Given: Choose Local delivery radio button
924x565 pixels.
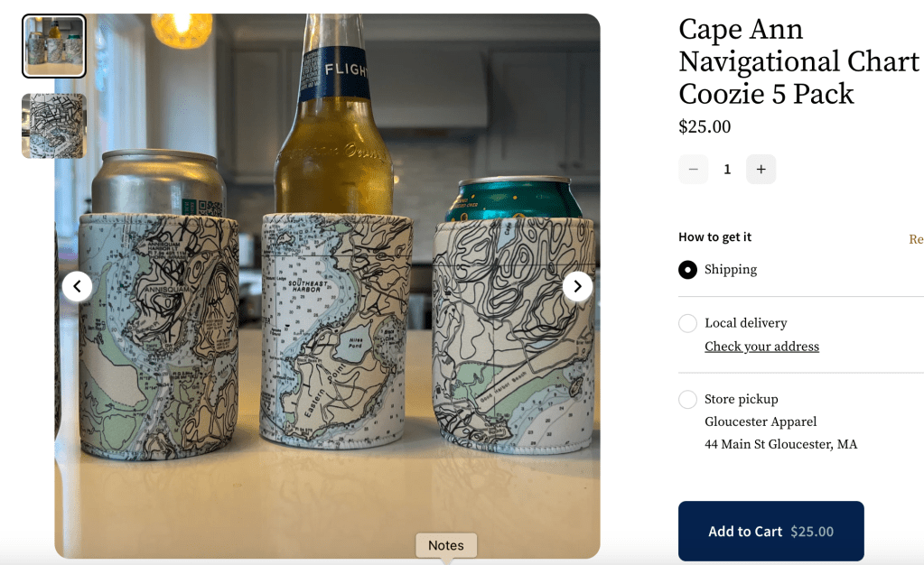Looking at the screenshot, I should click(687, 323).
